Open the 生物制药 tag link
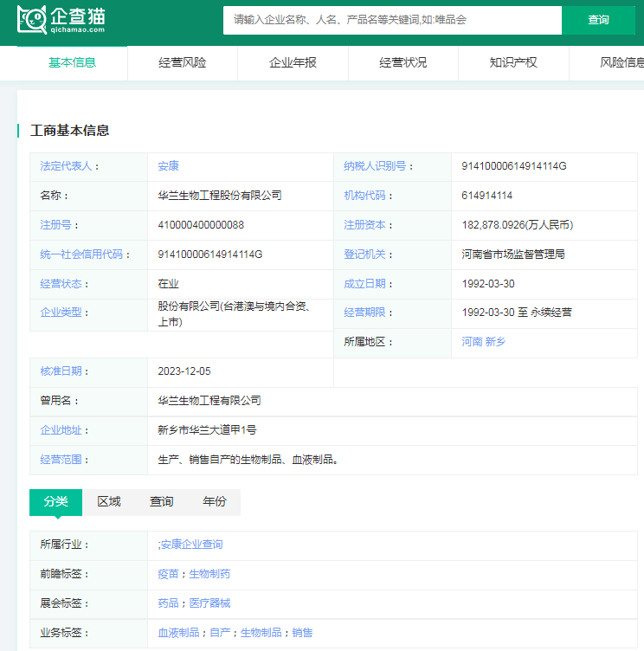The height and width of the screenshot is (651, 644). tap(209, 574)
